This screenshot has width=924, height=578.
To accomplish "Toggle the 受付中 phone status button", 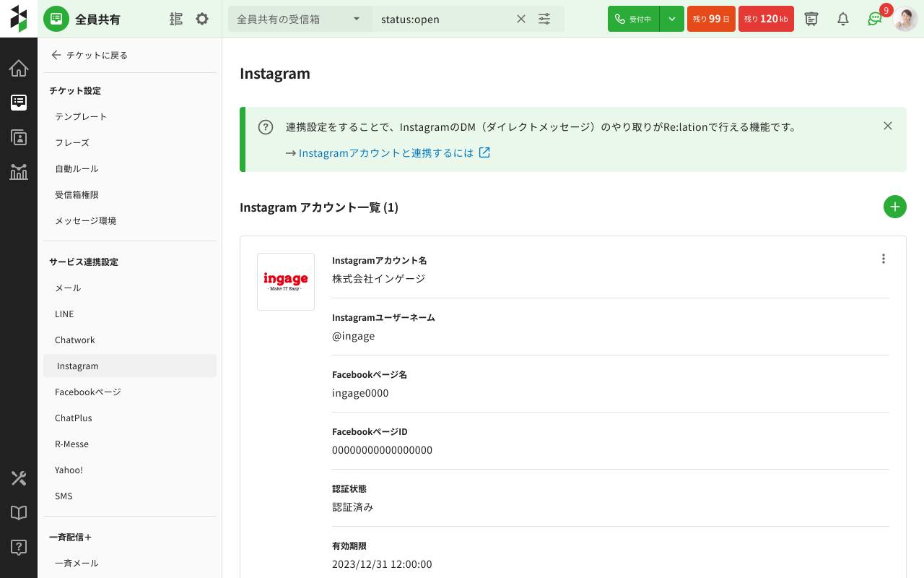I will (633, 19).
